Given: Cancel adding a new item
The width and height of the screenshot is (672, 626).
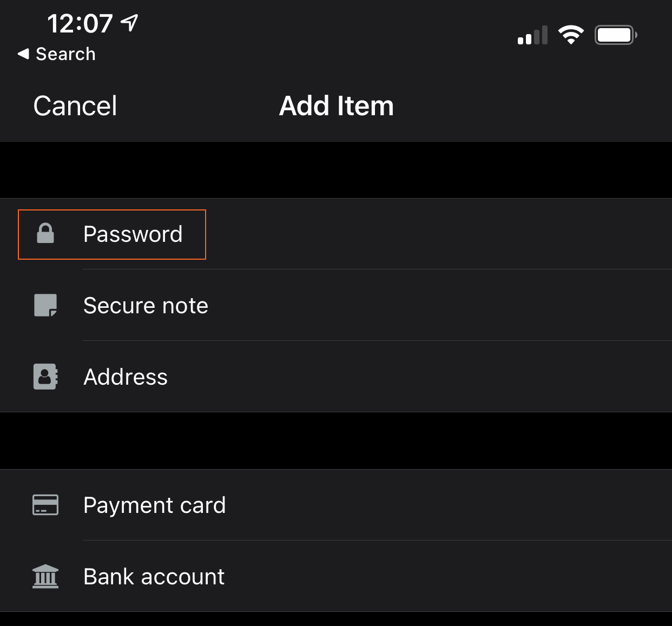Looking at the screenshot, I should pyautogui.click(x=75, y=106).
